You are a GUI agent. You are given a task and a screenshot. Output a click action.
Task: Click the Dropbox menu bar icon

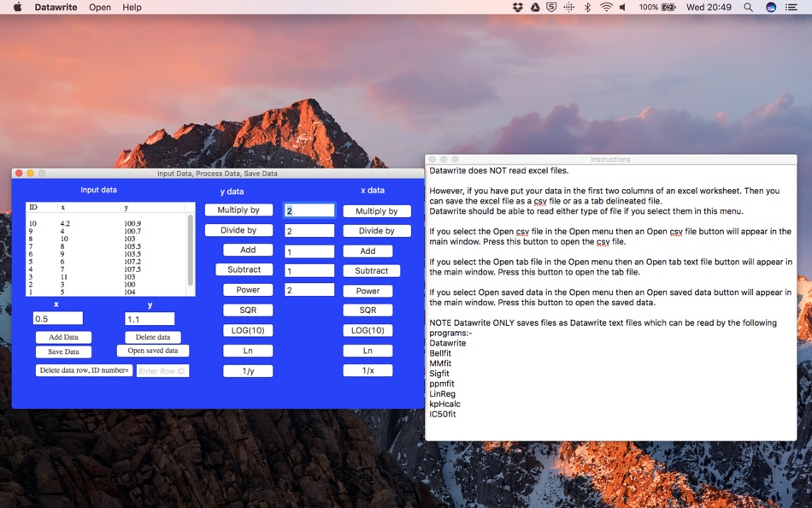pos(517,7)
